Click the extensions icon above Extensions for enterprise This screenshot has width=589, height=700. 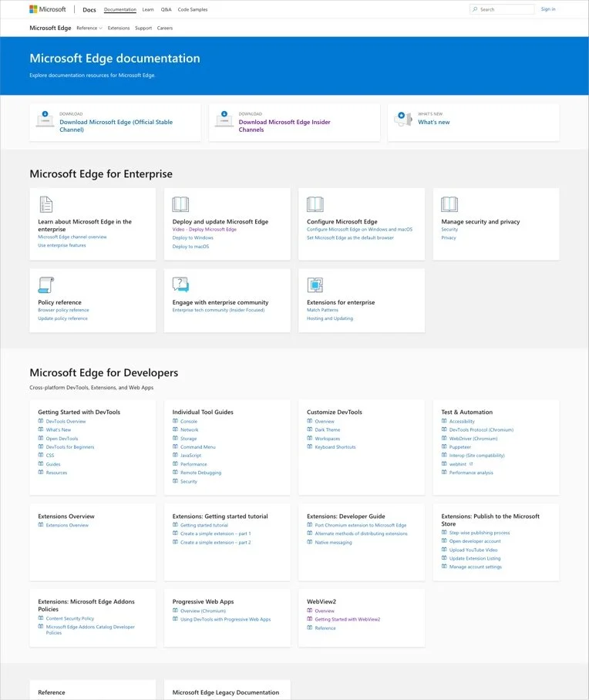pos(315,284)
